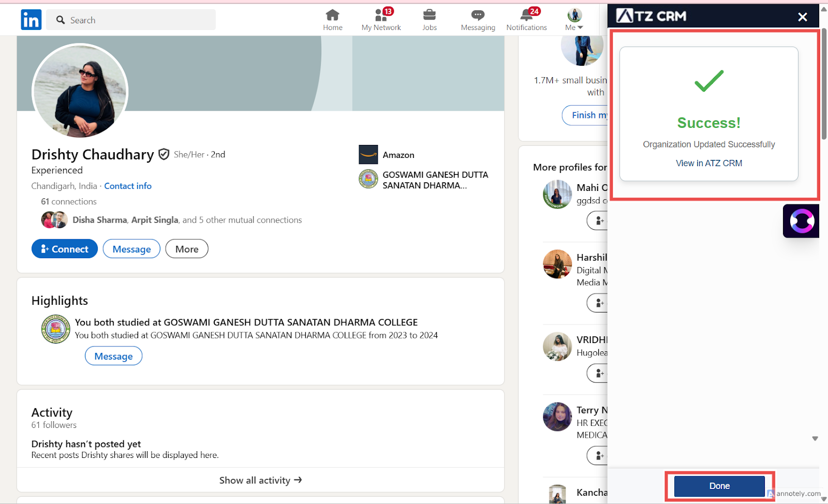828x504 pixels.
Task: Click the connect icon under Harshil
Action: coord(599,303)
